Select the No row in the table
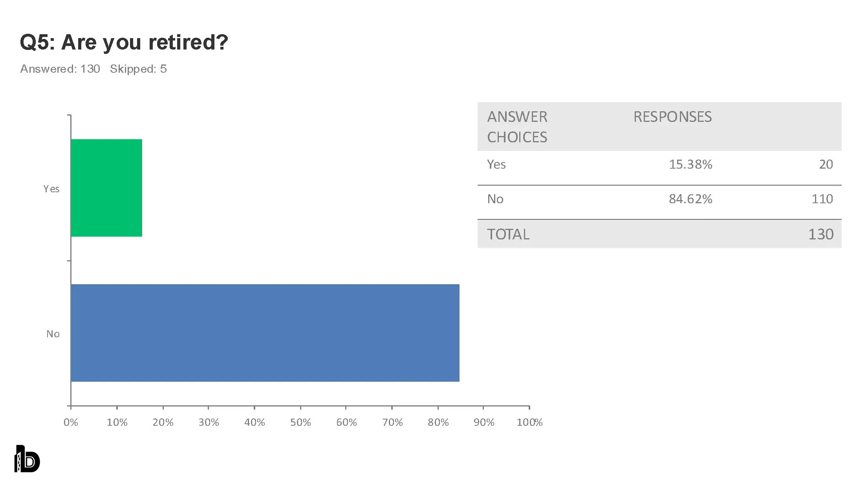The height and width of the screenshot is (480, 868). coord(495,199)
